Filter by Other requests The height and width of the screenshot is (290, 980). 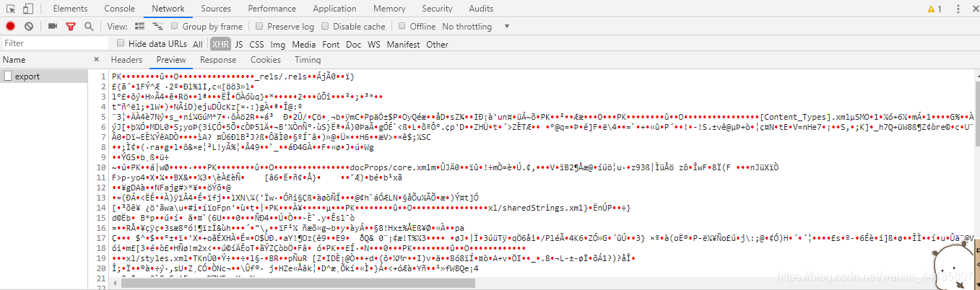point(437,44)
